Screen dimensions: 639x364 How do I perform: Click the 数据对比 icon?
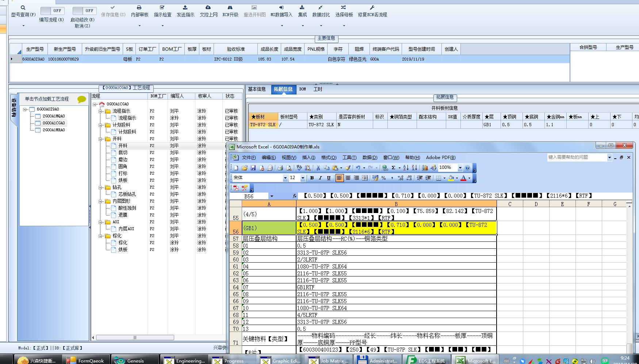(x=321, y=7)
